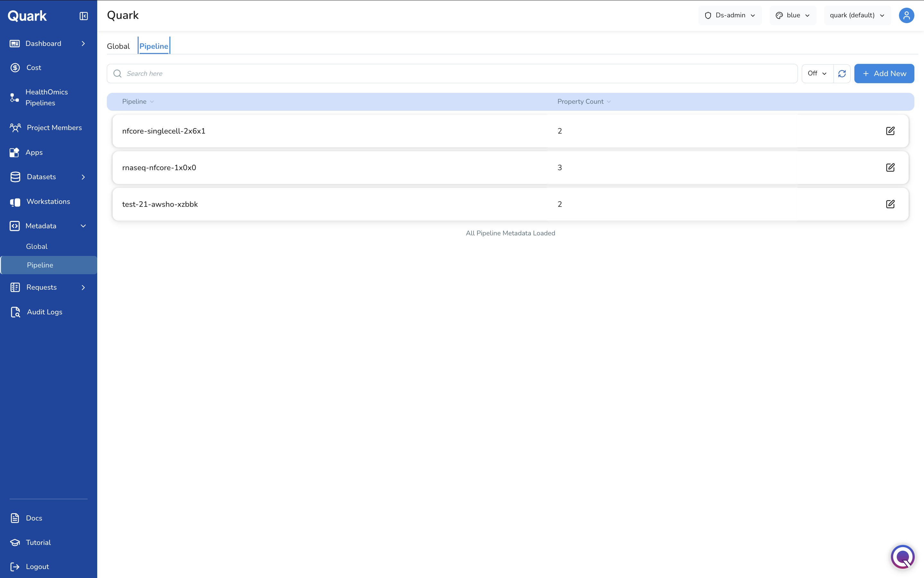Open the user profile avatar

pyautogui.click(x=906, y=15)
